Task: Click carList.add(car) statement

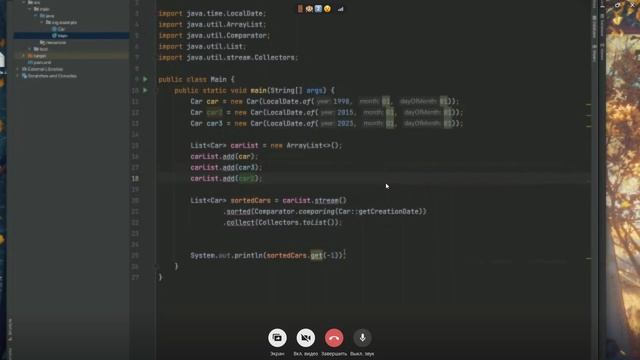Action: click(x=224, y=156)
